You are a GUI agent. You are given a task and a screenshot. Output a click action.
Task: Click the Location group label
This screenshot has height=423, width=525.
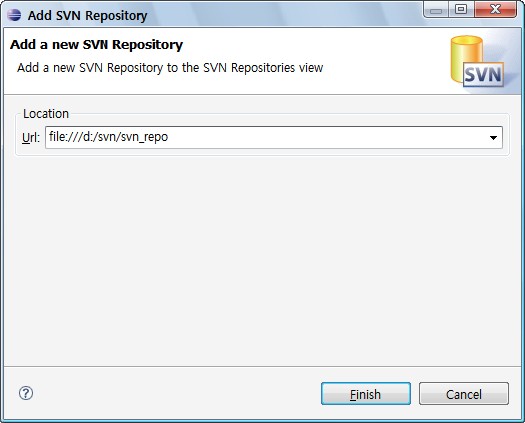[x=46, y=114]
